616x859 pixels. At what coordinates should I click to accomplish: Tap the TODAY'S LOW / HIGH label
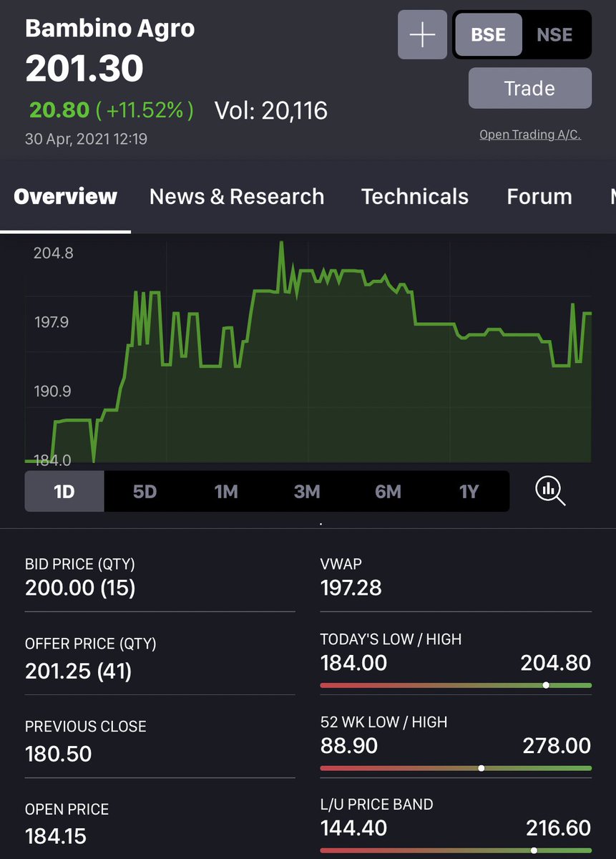tap(391, 639)
